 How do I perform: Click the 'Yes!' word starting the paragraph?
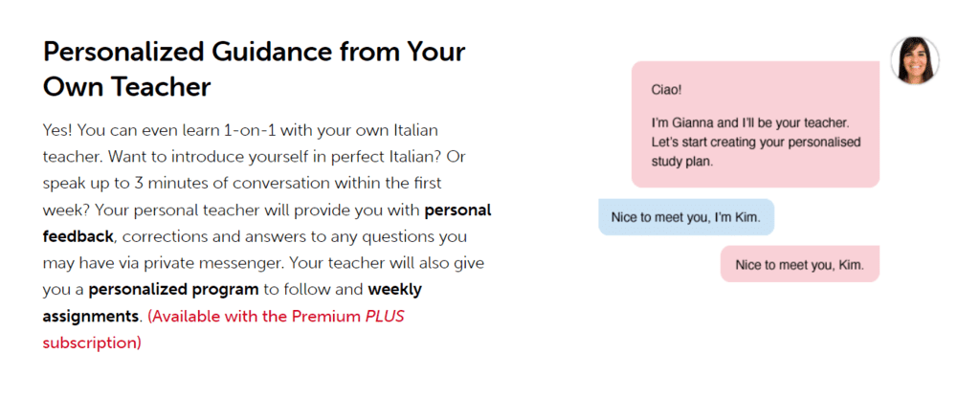pos(57,128)
